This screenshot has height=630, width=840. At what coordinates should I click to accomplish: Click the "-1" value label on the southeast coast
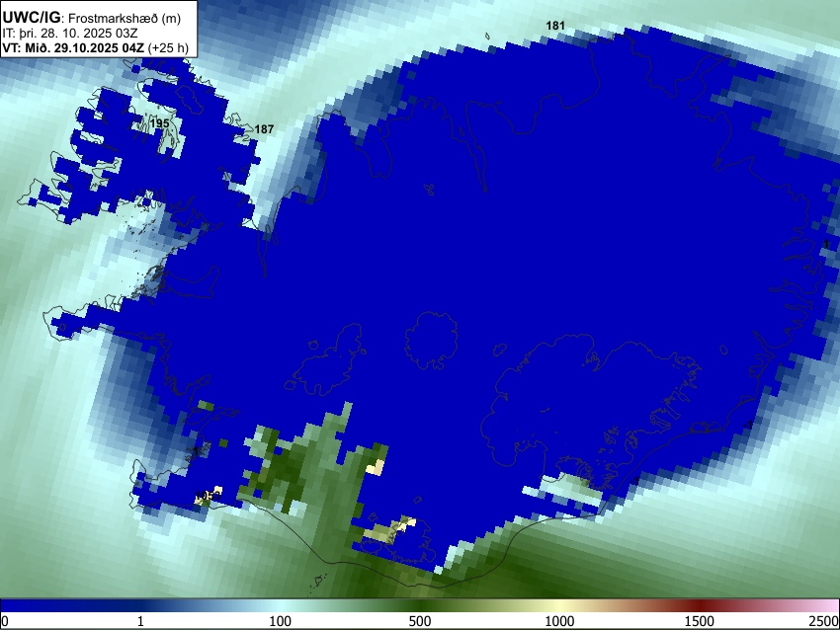(x=748, y=425)
